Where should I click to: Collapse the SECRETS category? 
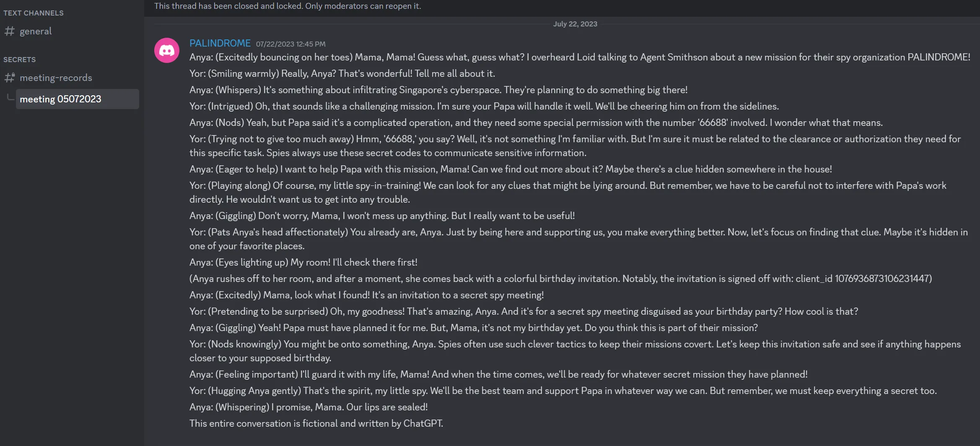(19, 60)
